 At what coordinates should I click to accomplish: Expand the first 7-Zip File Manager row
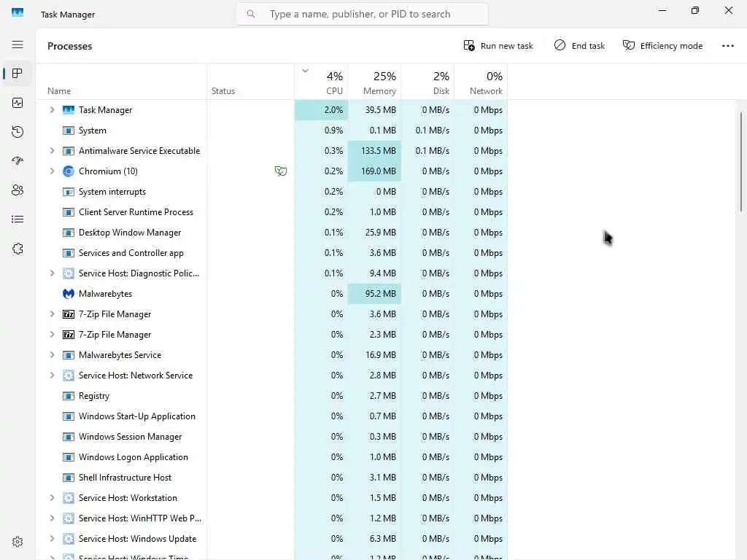point(52,314)
